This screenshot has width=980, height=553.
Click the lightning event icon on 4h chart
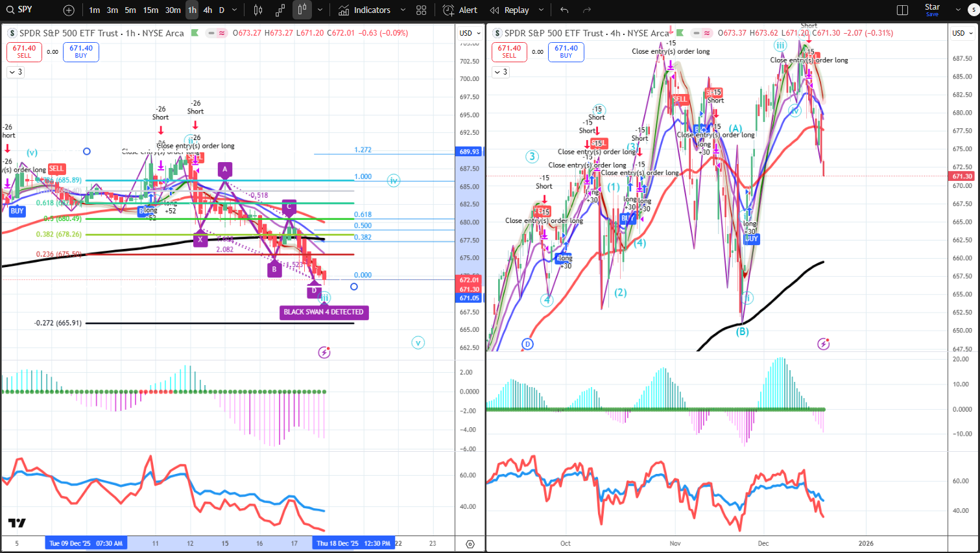[x=824, y=344]
